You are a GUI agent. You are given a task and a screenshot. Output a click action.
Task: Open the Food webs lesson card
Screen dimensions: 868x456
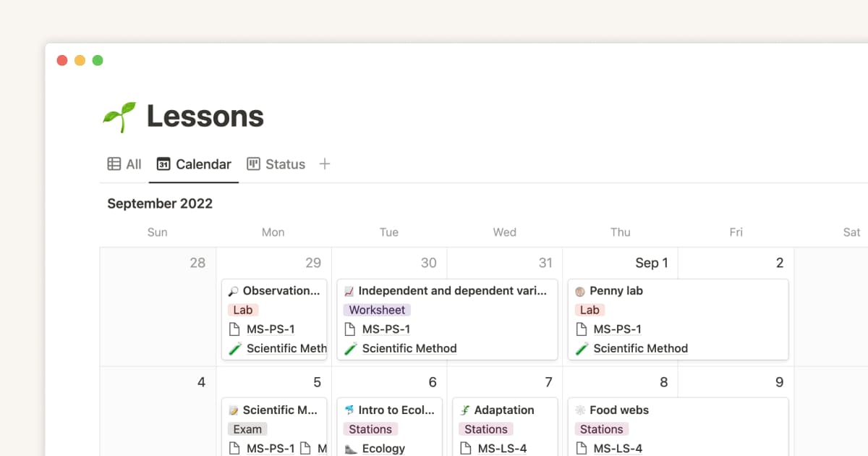click(x=619, y=410)
